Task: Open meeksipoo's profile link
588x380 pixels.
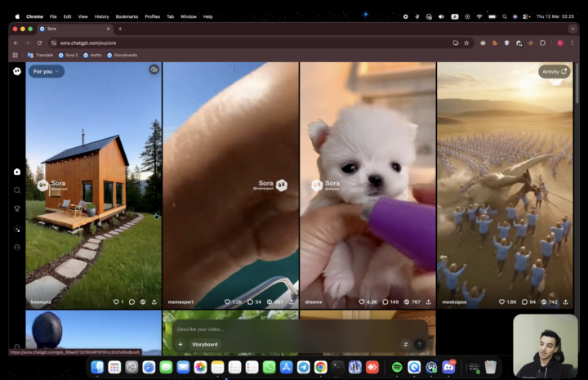Action: 455,302
